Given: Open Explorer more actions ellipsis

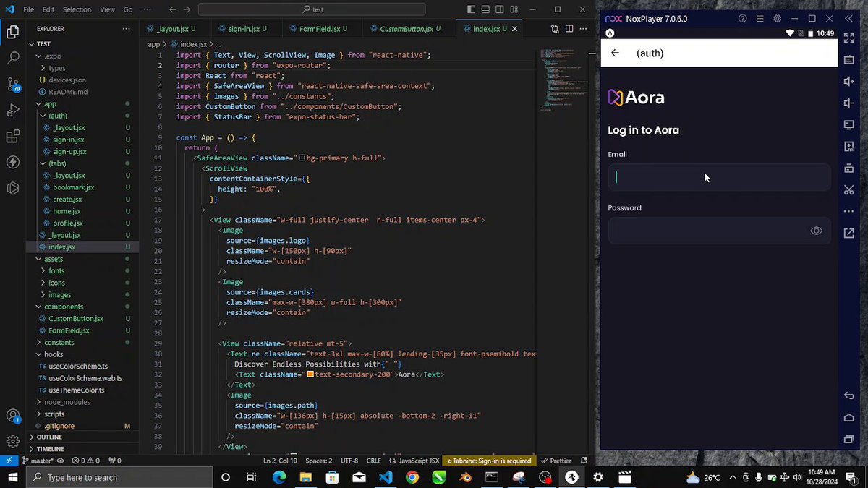Looking at the screenshot, I should point(127,29).
